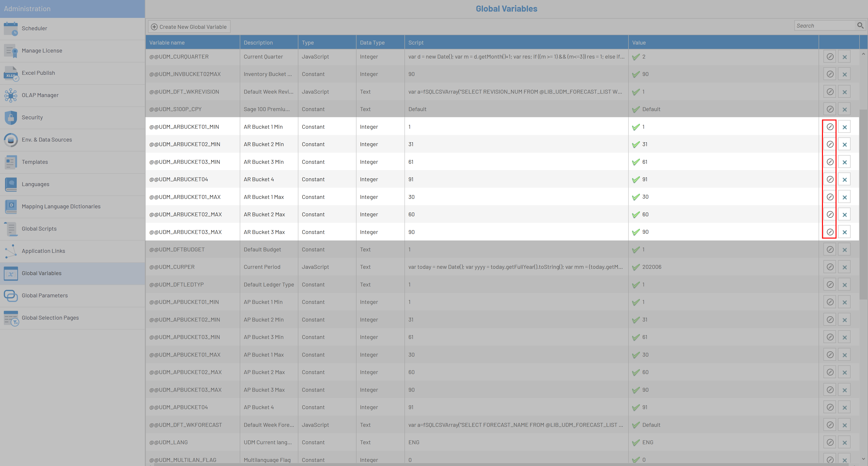868x466 pixels.
Task: Click edit icon for @@UDM_ARBUCKET01_MIN row
Action: click(829, 127)
